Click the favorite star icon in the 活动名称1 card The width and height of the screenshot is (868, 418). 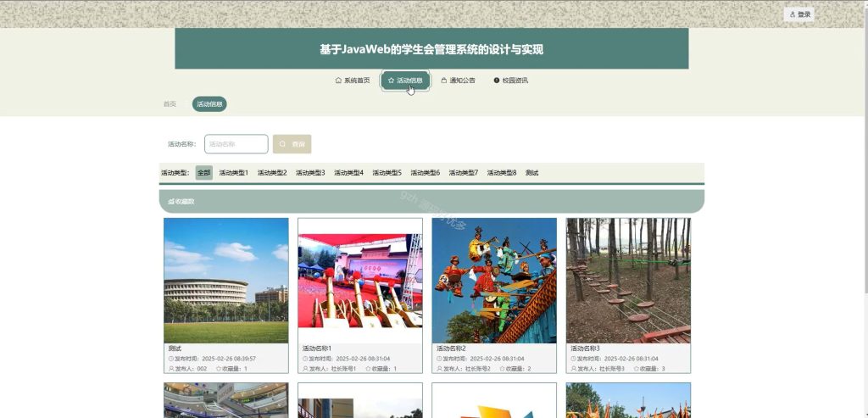[x=368, y=369]
